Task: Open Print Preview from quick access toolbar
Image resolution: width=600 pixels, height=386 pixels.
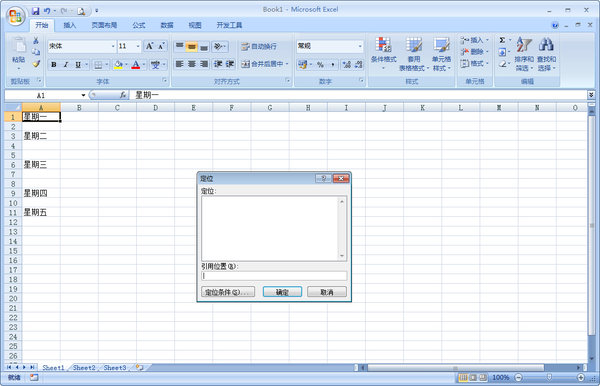Action: (81, 11)
